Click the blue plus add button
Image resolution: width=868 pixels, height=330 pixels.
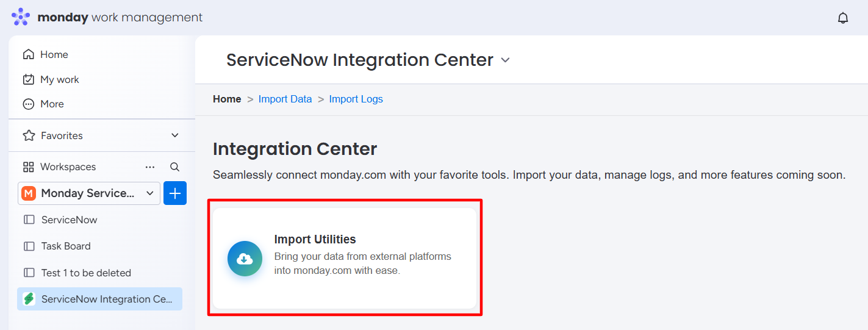point(175,193)
